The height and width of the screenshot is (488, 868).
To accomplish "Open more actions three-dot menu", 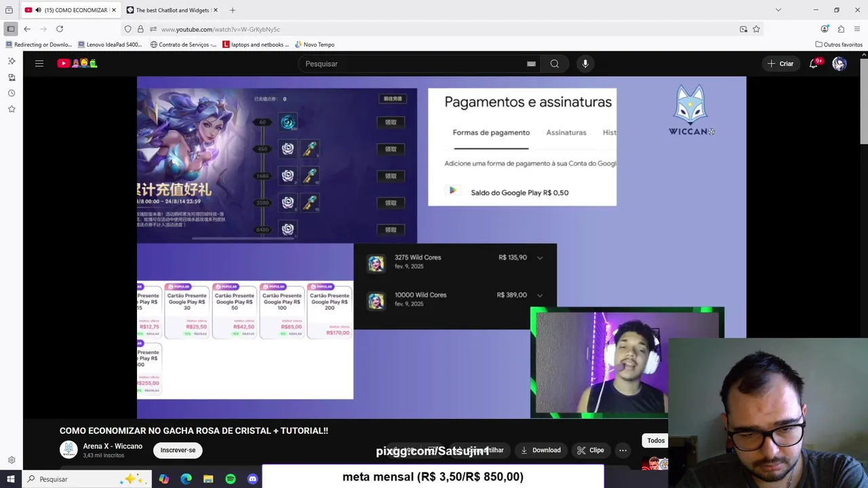I will (x=623, y=450).
